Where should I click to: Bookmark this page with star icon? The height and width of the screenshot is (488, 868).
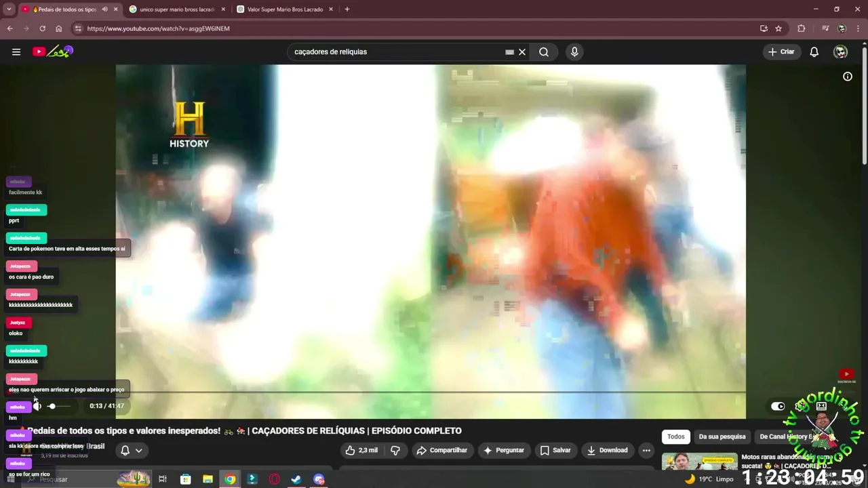(778, 28)
